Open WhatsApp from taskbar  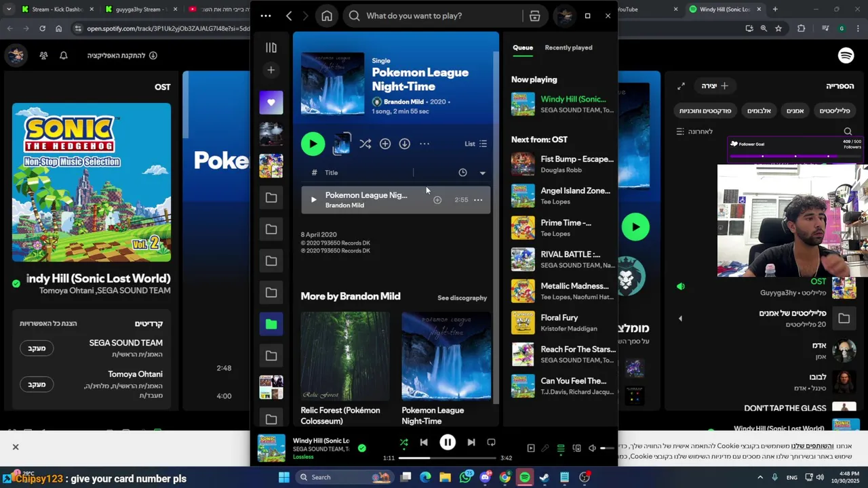(x=465, y=477)
